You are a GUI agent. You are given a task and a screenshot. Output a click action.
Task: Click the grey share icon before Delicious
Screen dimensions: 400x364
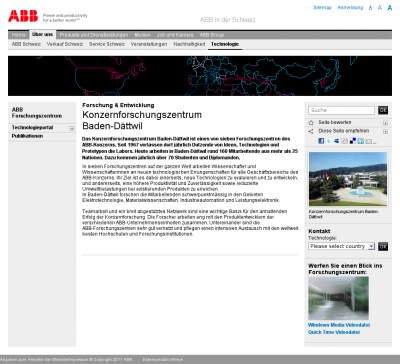tap(345, 141)
